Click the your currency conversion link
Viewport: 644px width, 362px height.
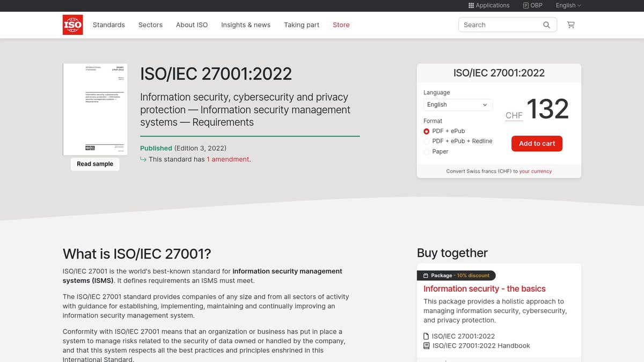click(x=535, y=171)
